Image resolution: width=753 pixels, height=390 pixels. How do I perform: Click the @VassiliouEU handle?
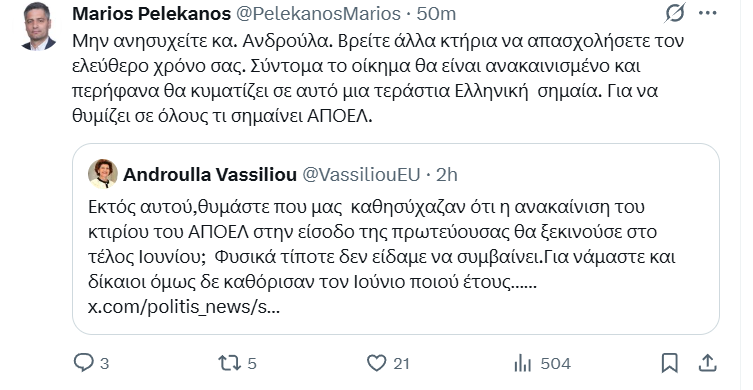tap(361, 175)
